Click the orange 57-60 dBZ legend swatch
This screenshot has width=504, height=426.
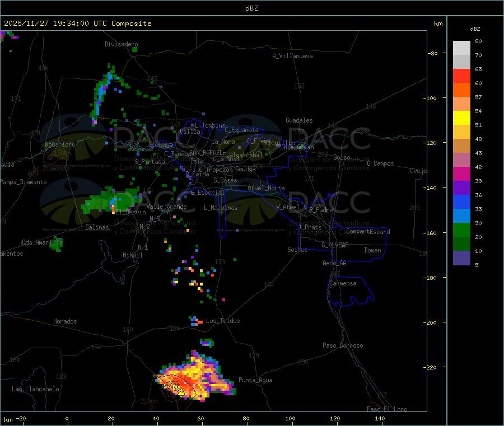pyautogui.click(x=461, y=90)
